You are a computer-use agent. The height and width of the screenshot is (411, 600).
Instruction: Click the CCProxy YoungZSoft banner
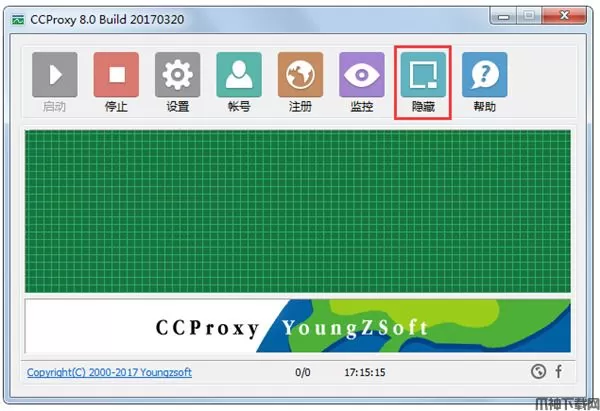coord(298,326)
